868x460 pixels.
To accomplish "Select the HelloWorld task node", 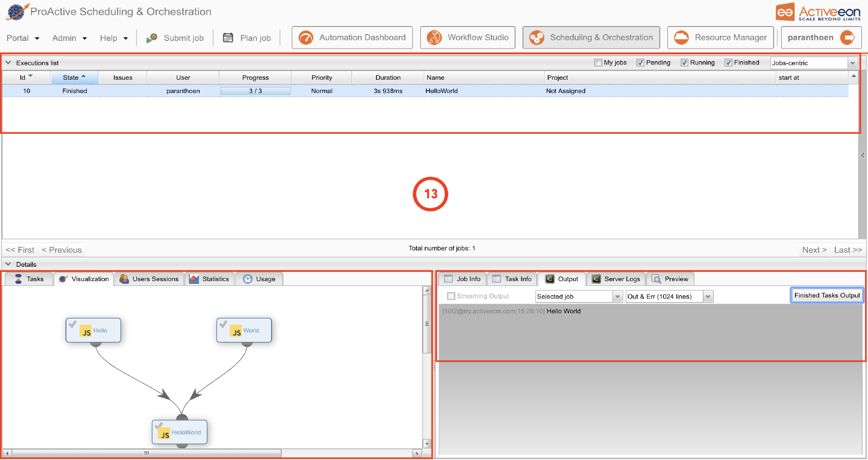I will 180,432.
